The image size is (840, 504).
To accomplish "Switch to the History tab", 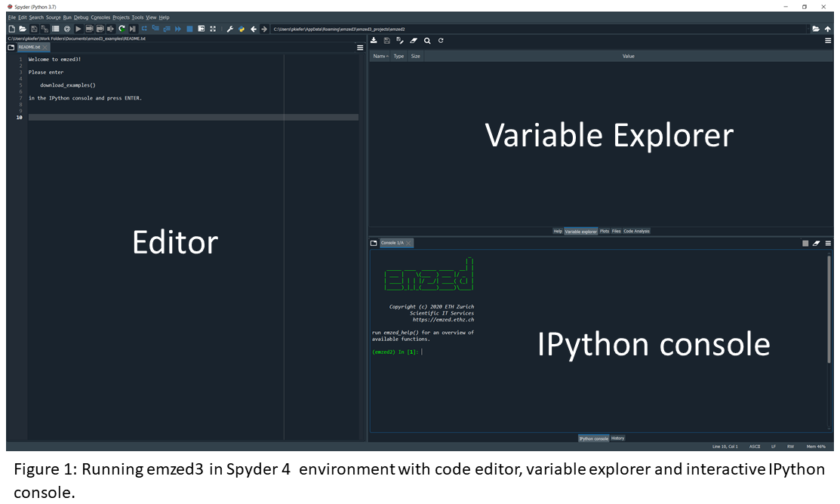I will [x=617, y=438].
